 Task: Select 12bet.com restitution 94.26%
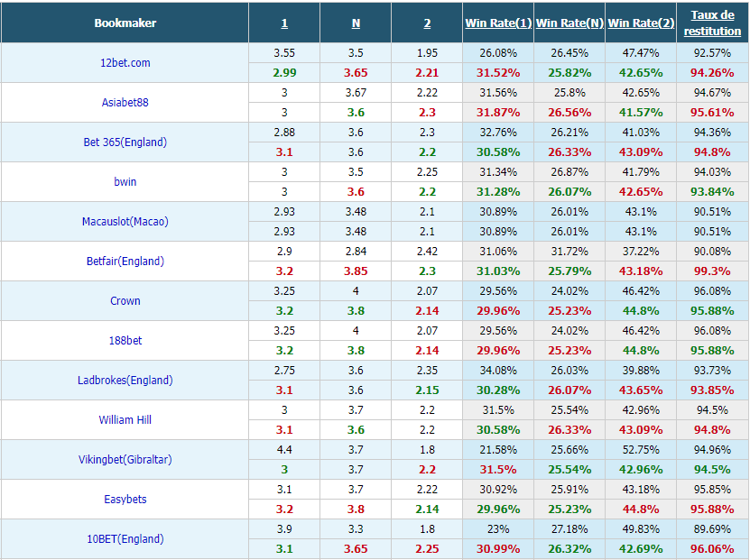[x=712, y=73]
